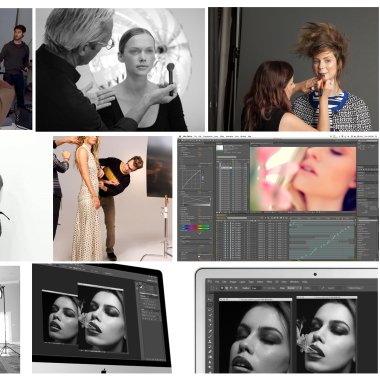This screenshot has width=380, height=380.
Task: Open Photoshop File menu on the laptop
Action: 217,282
